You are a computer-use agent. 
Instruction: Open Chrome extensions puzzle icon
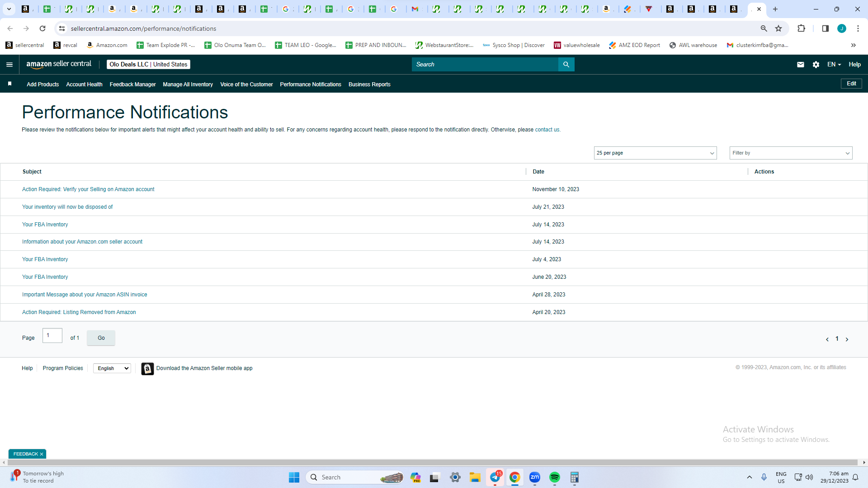(x=801, y=28)
